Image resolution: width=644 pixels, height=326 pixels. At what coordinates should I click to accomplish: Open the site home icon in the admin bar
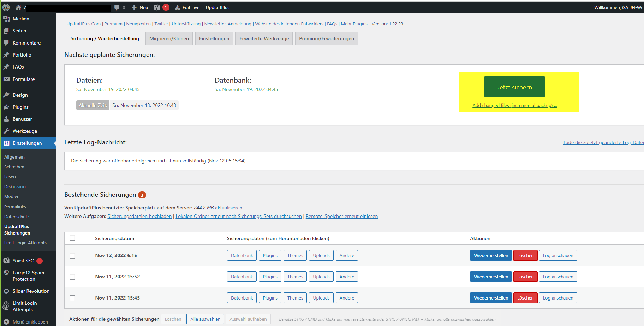(18, 7)
